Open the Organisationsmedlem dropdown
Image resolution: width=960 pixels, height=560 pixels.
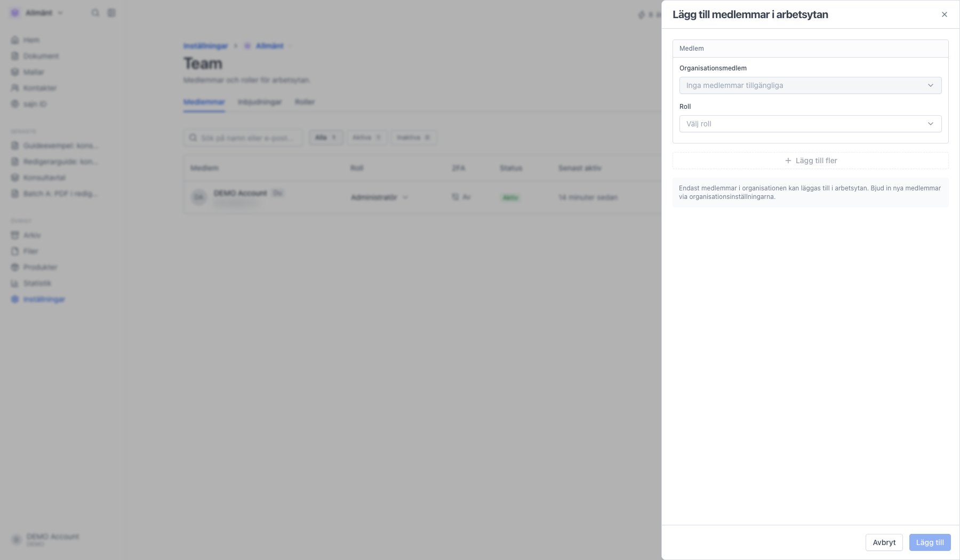810,85
